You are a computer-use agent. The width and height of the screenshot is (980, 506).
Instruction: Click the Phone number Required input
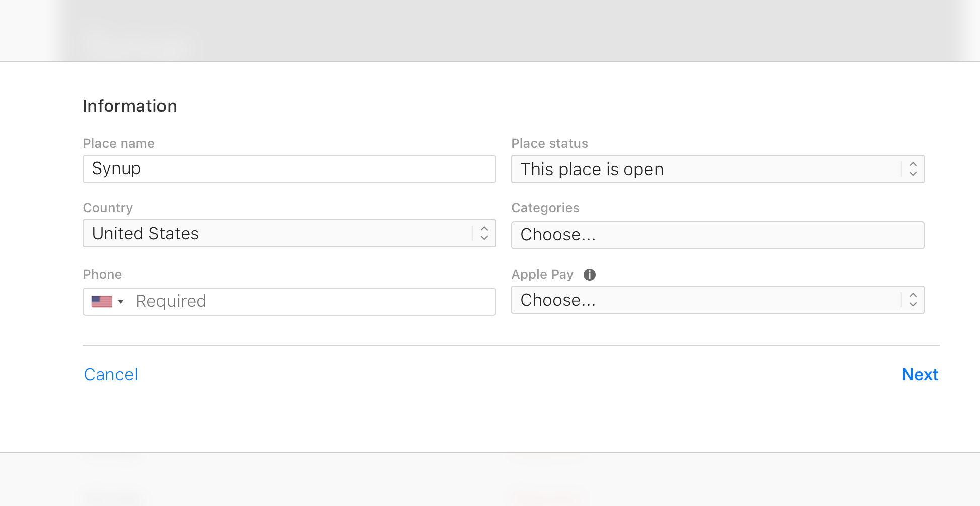tap(312, 302)
